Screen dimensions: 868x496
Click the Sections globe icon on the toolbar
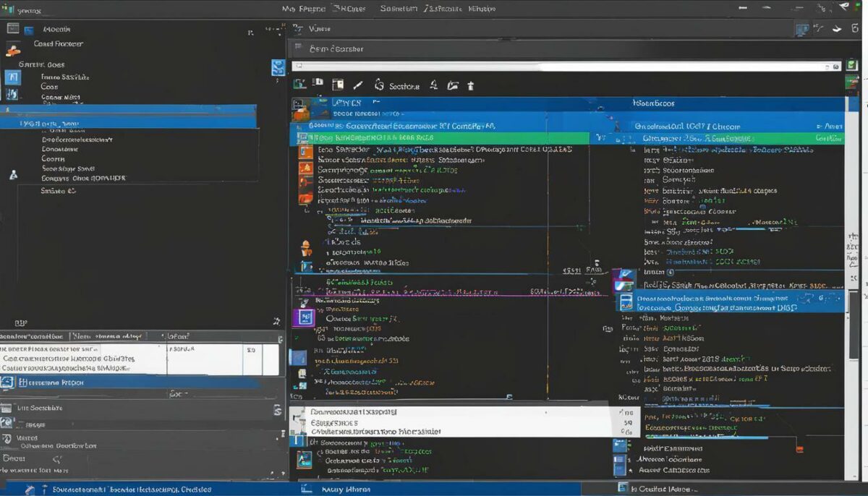coord(378,85)
